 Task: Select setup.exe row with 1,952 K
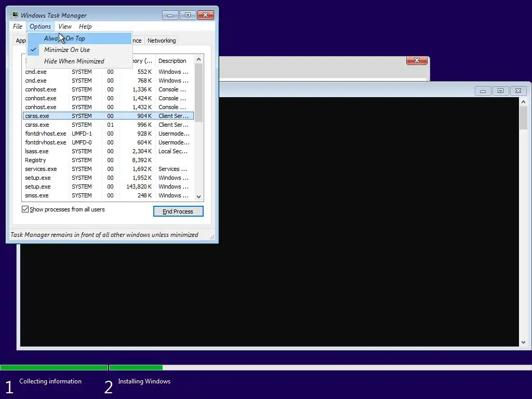[x=108, y=178]
